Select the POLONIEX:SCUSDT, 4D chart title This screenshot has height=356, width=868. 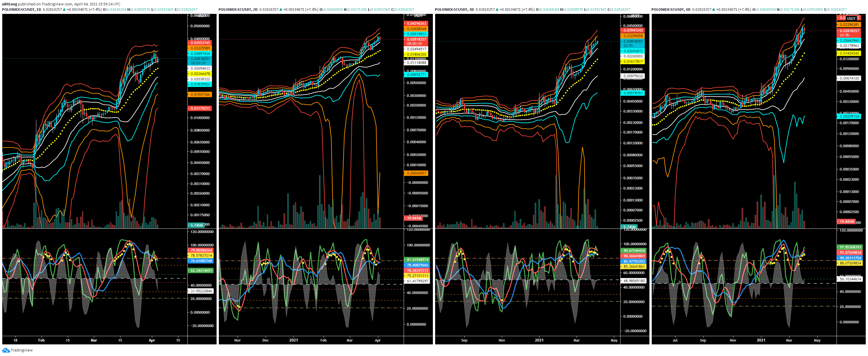(671, 9)
